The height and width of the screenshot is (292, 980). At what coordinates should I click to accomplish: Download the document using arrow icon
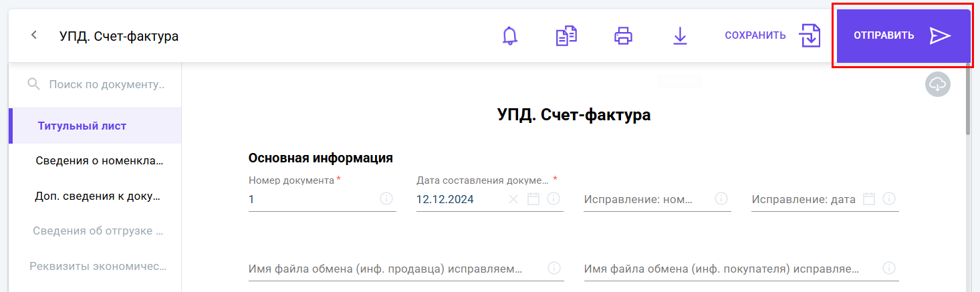[x=680, y=35]
